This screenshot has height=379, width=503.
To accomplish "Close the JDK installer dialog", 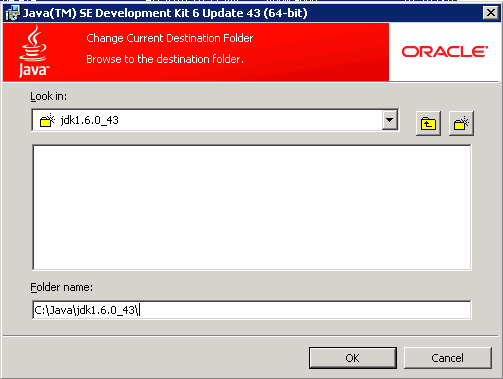I will pyautogui.click(x=491, y=13).
